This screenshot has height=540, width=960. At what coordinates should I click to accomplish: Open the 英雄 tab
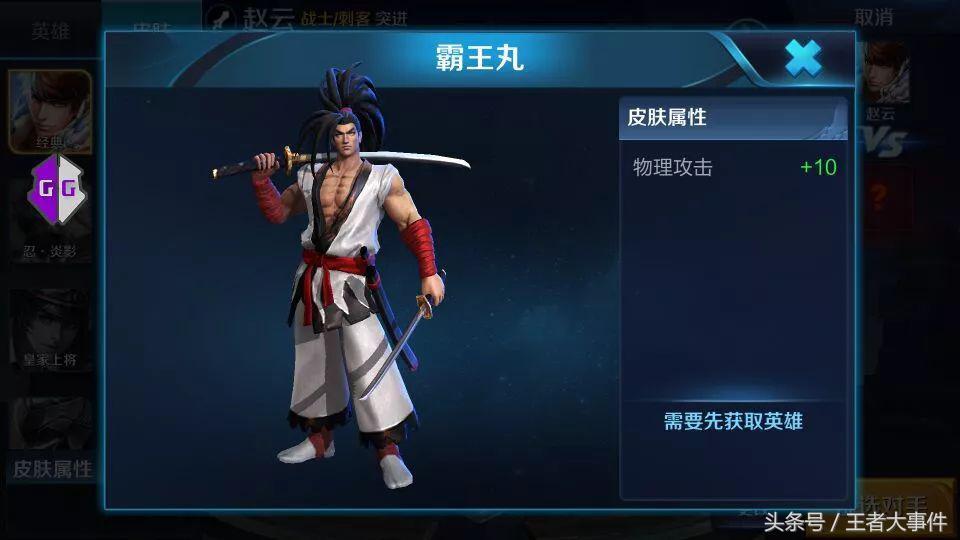coord(50,30)
